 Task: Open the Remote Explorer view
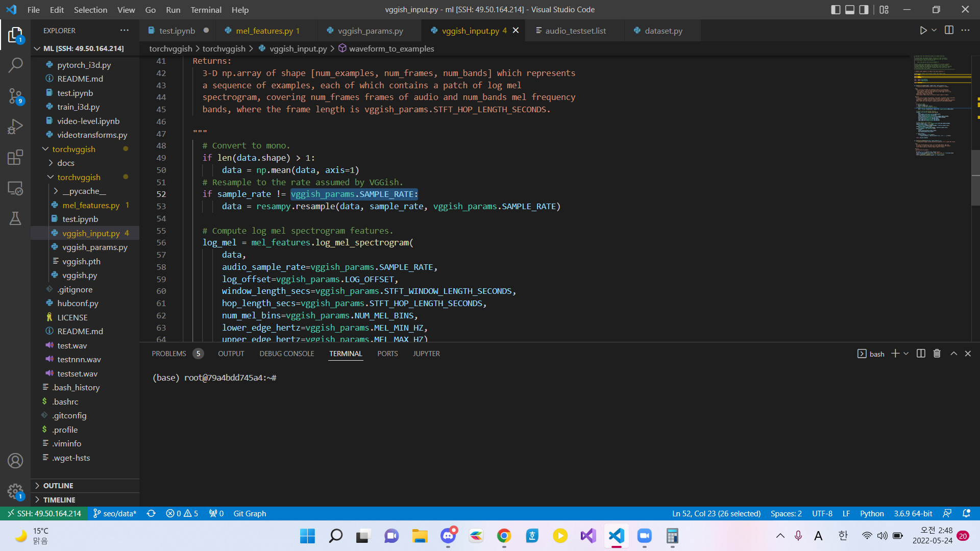[x=15, y=188]
